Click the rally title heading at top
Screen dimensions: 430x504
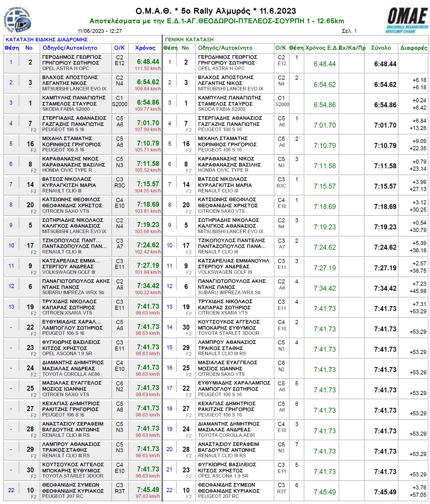[216, 11]
